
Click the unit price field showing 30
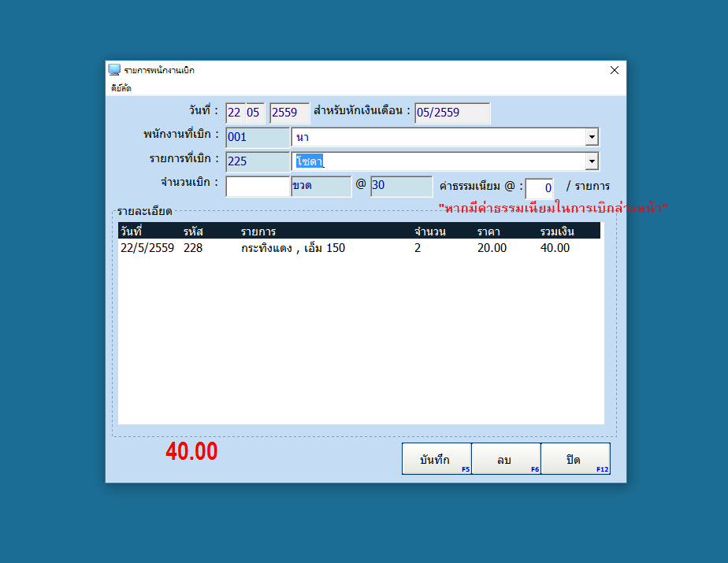402,186
